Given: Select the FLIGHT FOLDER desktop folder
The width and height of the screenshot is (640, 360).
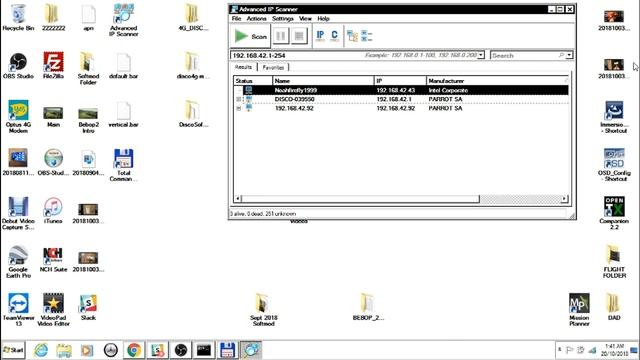Looking at the screenshot, I should pos(614,262).
